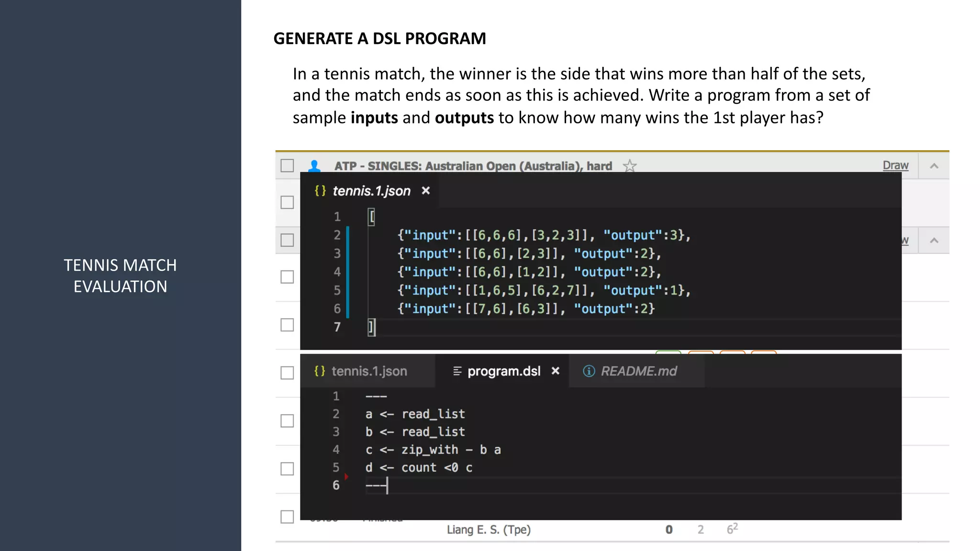980x551 pixels.
Task: Click the code line 'b <- read_list'
Action: click(415, 431)
